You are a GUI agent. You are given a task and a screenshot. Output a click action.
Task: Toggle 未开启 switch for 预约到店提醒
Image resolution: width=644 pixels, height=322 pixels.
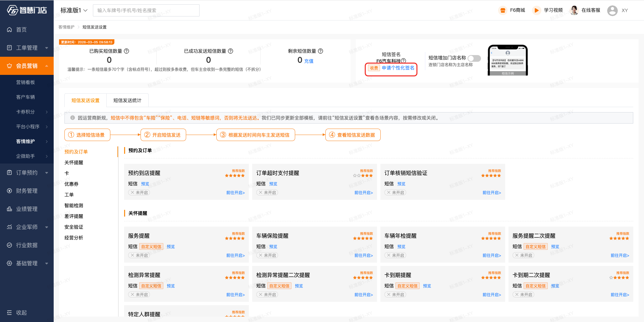139,193
